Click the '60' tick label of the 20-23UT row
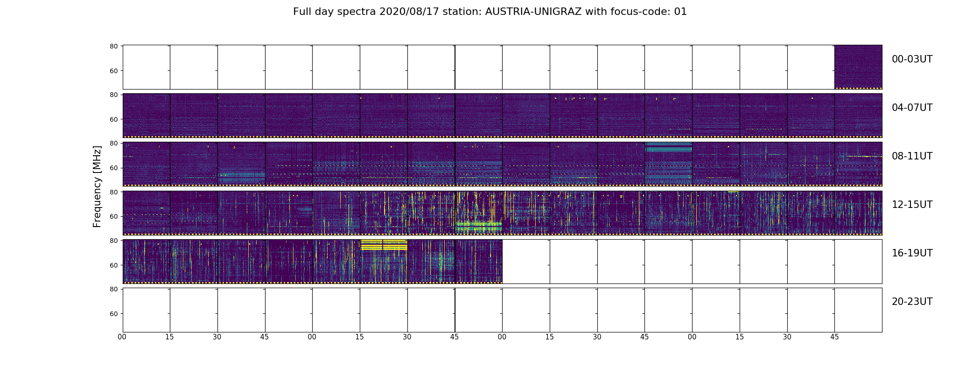980x373 pixels. pos(113,314)
